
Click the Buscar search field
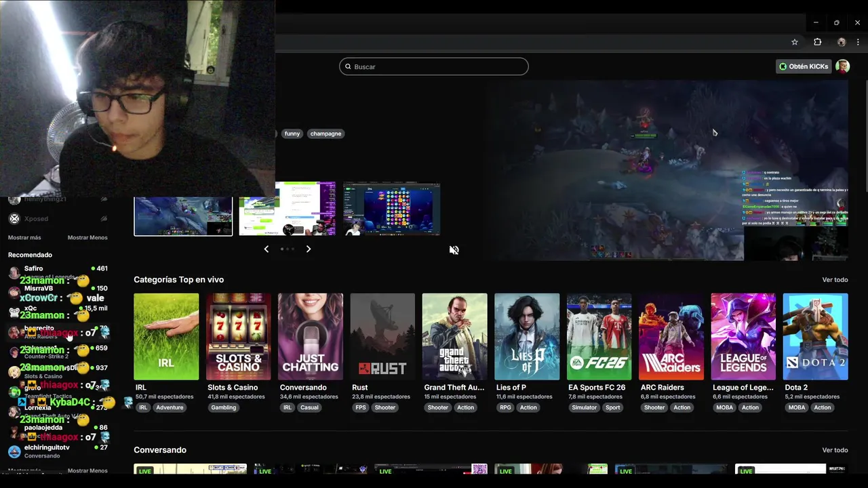click(x=434, y=66)
